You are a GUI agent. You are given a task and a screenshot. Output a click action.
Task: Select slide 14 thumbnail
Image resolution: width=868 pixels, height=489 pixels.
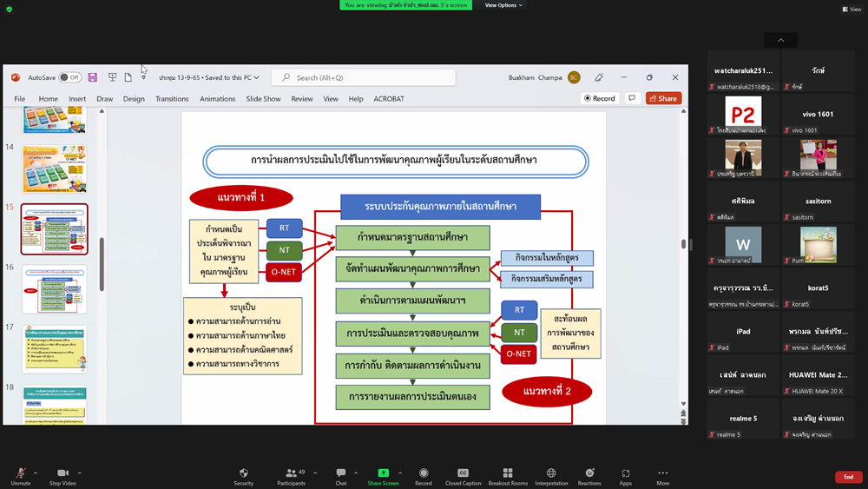click(54, 169)
